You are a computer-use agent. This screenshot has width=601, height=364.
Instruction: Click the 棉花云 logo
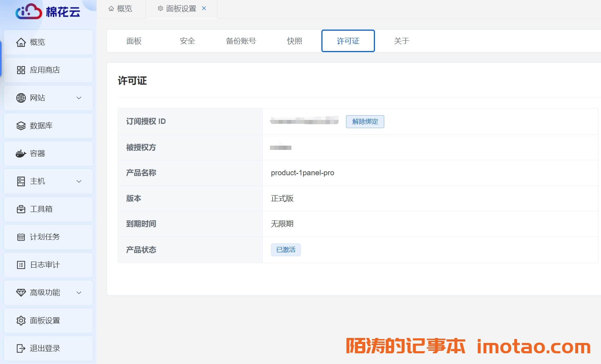pyautogui.click(x=48, y=12)
